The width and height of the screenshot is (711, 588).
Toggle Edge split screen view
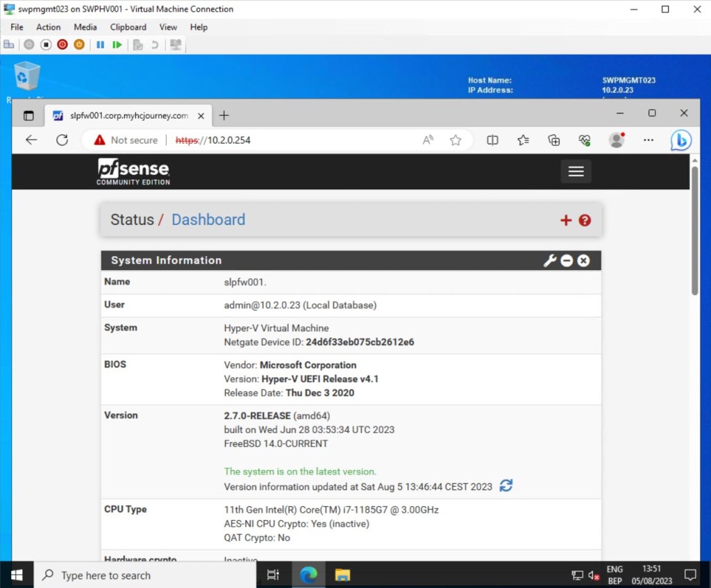(492, 140)
